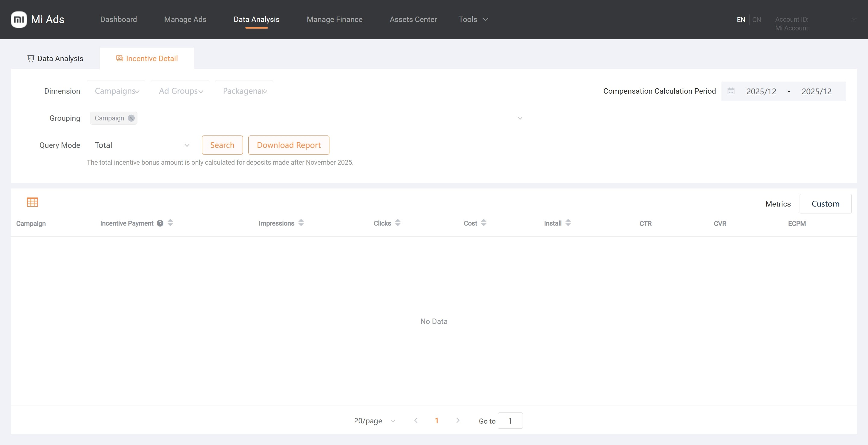
Task: Switch language to CN
Action: (756, 20)
